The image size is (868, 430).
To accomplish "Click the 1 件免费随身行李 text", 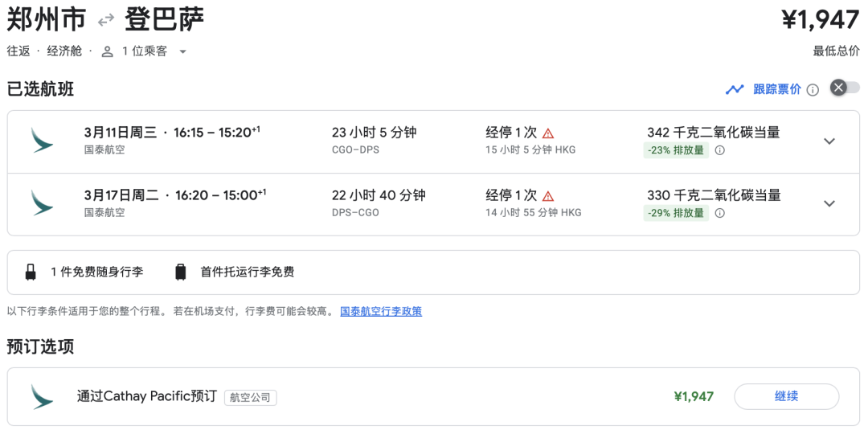I will (x=97, y=272).
